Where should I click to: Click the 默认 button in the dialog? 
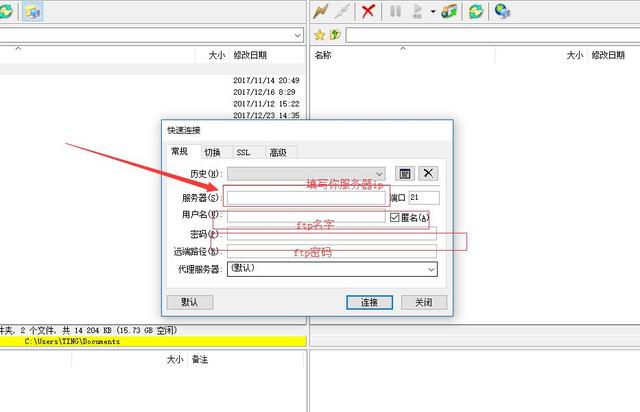tap(190, 302)
